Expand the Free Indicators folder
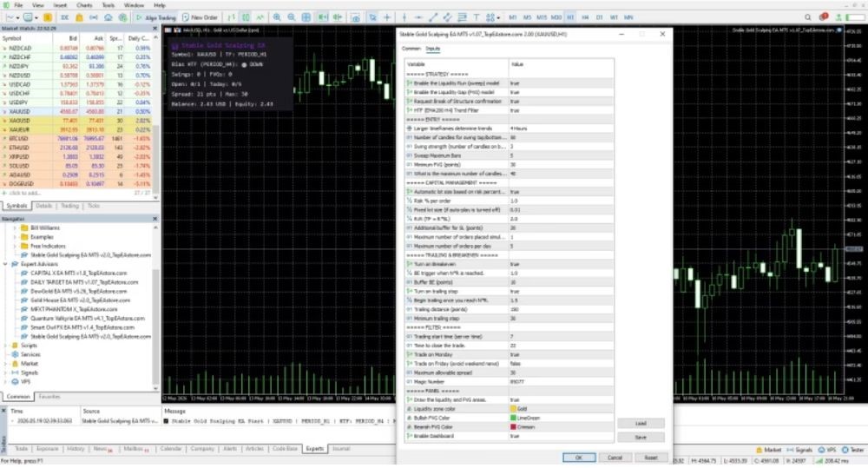This screenshot has height=468, width=868. point(15,246)
